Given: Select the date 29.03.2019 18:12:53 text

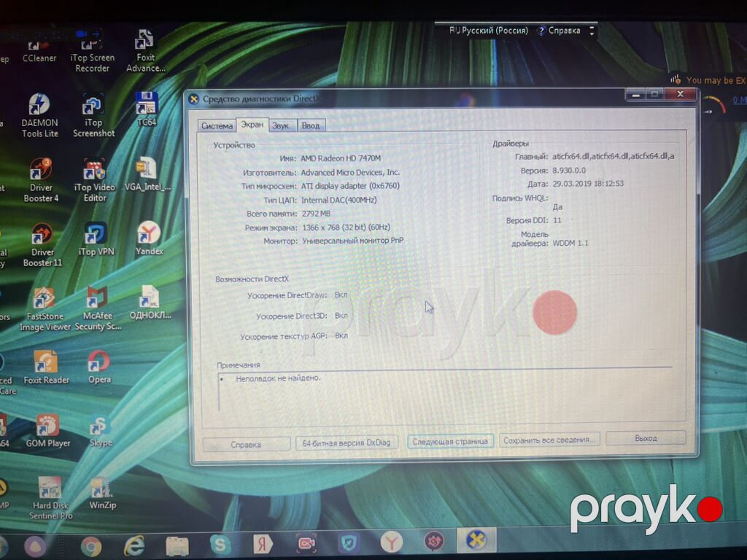Looking at the screenshot, I should point(588,183).
